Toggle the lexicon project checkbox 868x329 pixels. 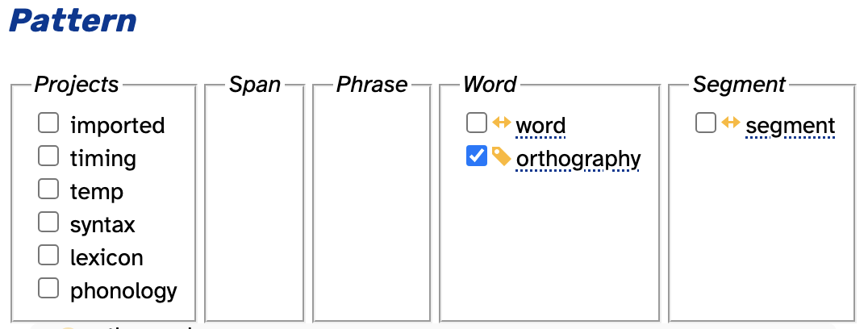pos(48,256)
